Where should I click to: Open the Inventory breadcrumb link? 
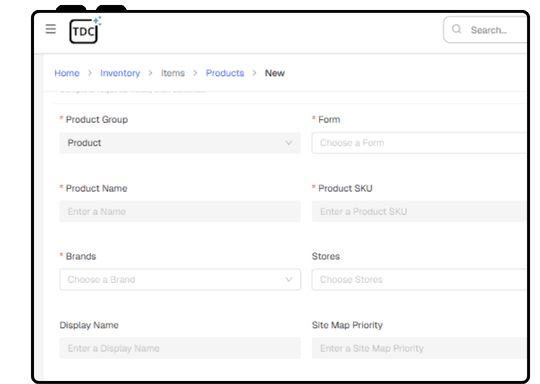click(x=120, y=73)
